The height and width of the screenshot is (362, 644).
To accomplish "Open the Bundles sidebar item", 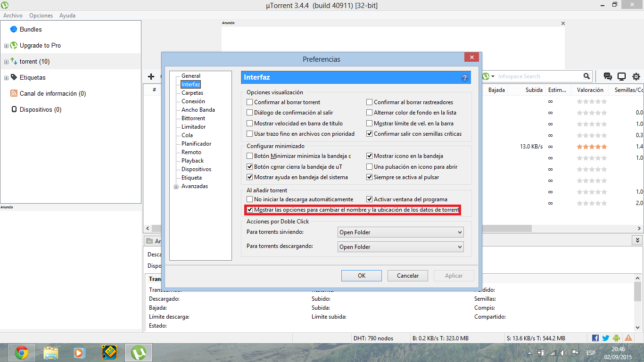I will tap(31, 29).
